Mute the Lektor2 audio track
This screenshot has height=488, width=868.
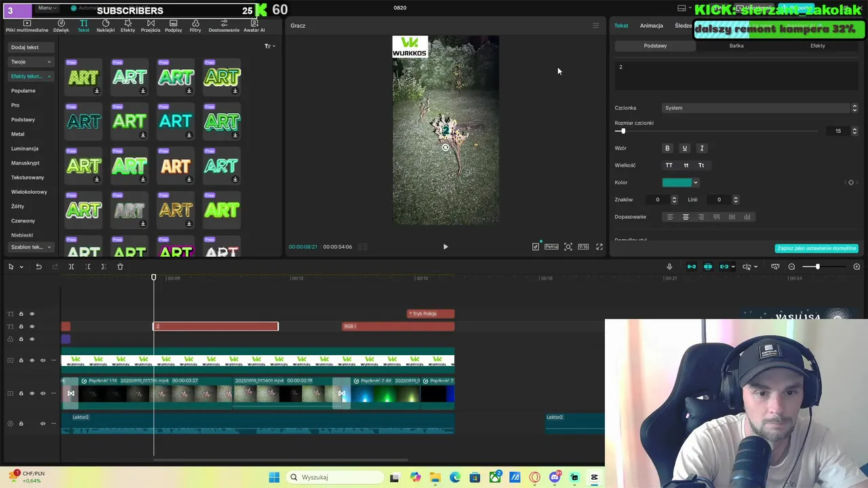43,424
